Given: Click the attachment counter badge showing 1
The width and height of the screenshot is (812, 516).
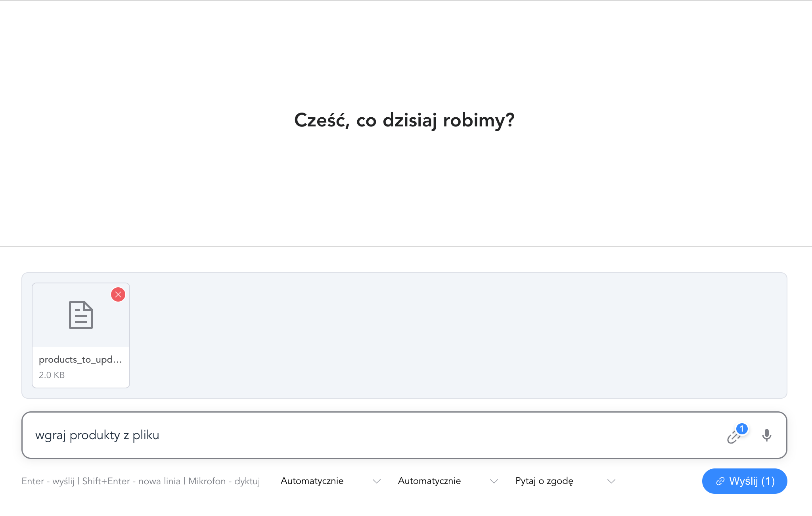Looking at the screenshot, I should [742, 428].
